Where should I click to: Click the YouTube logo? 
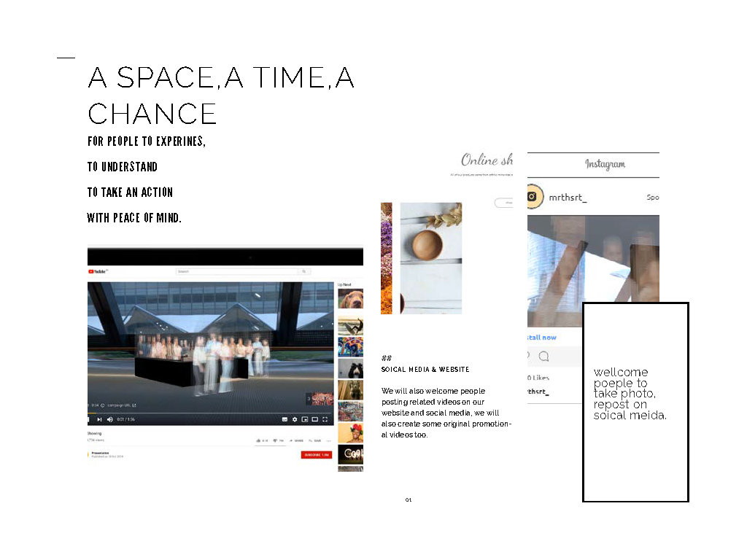click(x=98, y=271)
